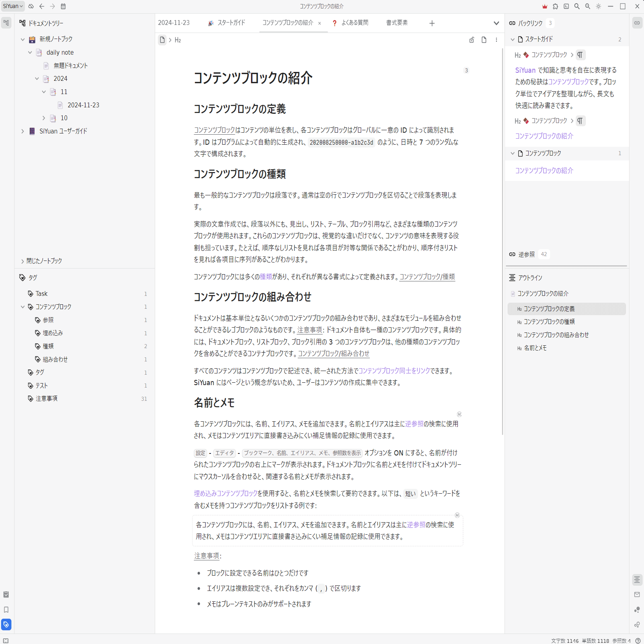This screenshot has width=644, height=644.
Task: Collapse the 新規ノートブック notebook
Action: (23, 39)
